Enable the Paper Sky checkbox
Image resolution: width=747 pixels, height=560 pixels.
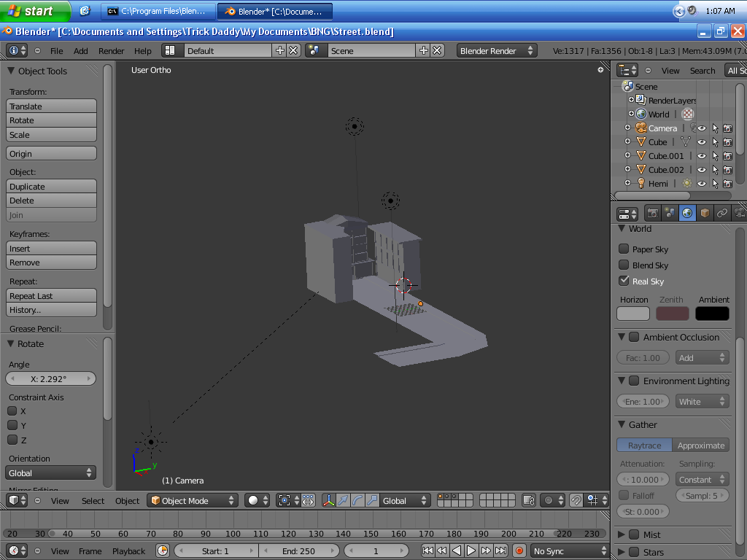624,249
